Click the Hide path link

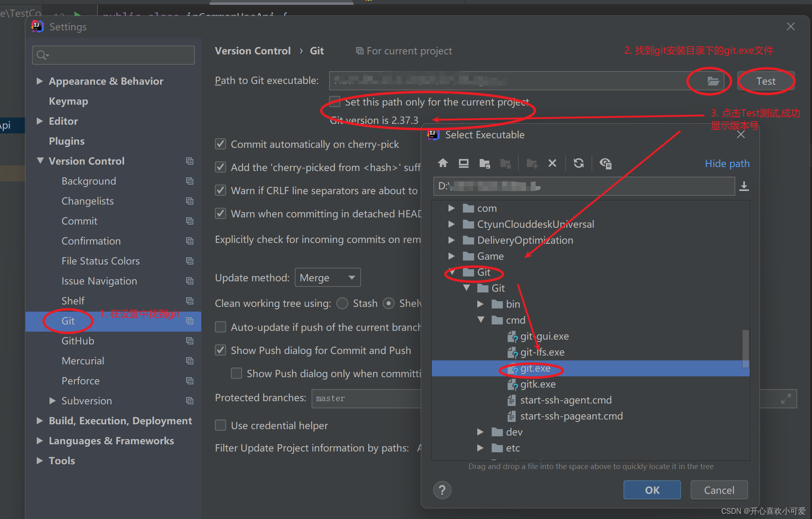pyautogui.click(x=727, y=163)
